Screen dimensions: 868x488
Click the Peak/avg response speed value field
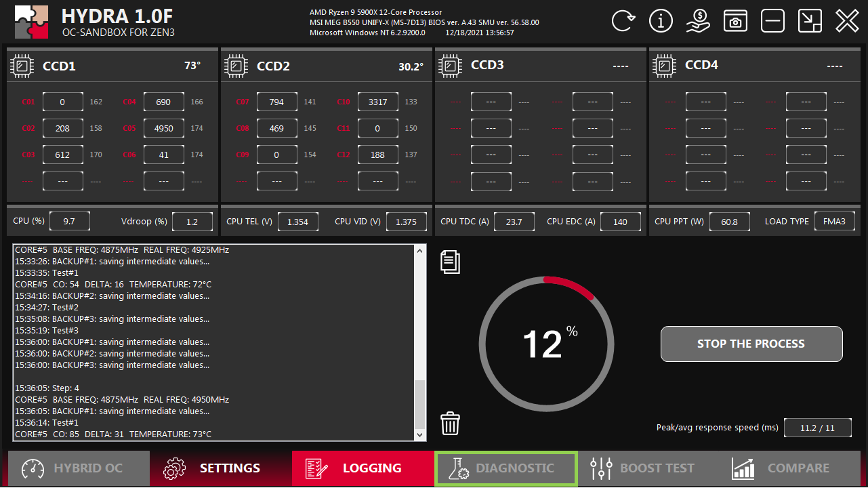(818, 428)
